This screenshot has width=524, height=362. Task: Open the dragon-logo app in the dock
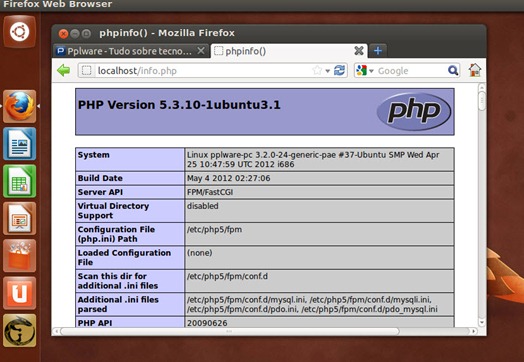click(x=19, y=331)
